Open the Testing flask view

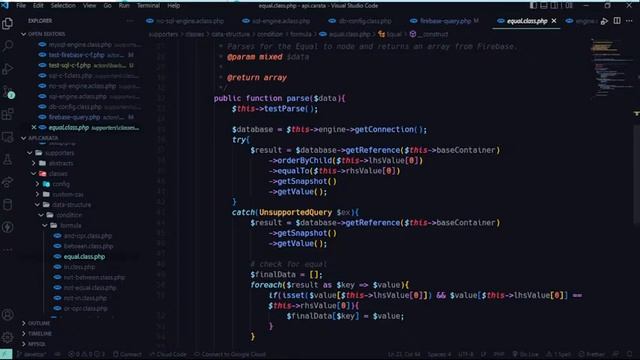point(7,160)
